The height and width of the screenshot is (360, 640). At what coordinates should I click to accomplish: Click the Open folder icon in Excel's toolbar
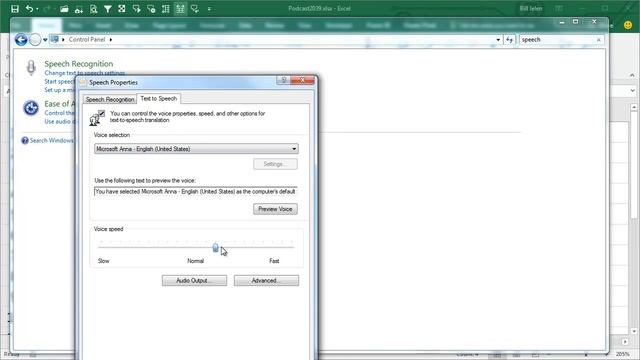[x=64, y=9]
